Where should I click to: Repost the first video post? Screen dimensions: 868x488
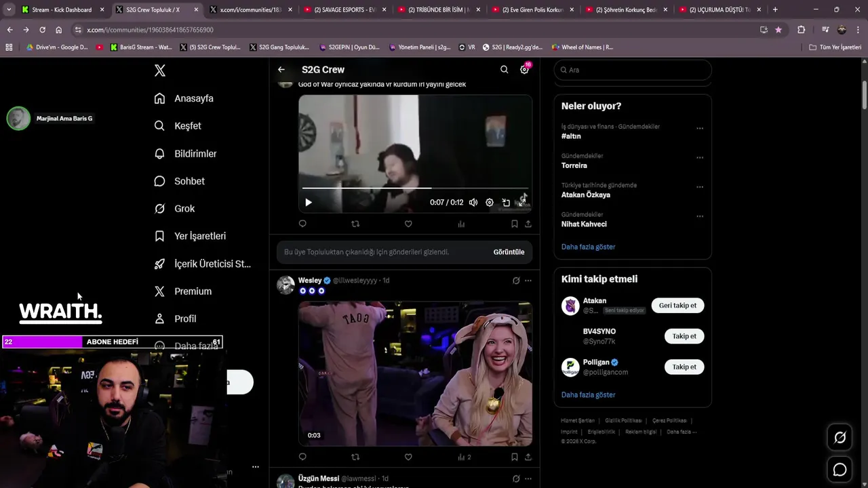coord(355,224)
